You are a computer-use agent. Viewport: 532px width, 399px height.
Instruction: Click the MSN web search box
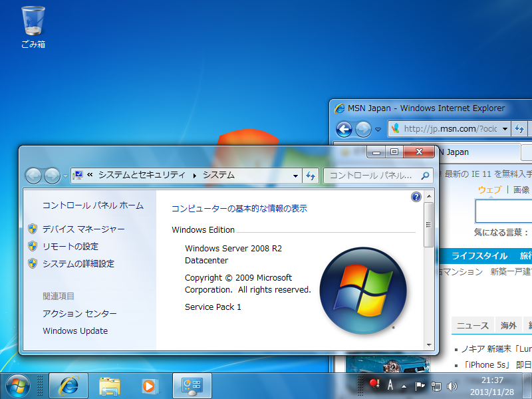coord(503,211)
